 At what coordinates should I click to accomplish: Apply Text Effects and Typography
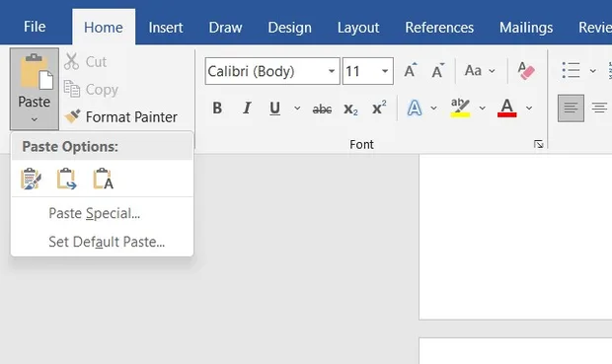[x=415, y=109]
